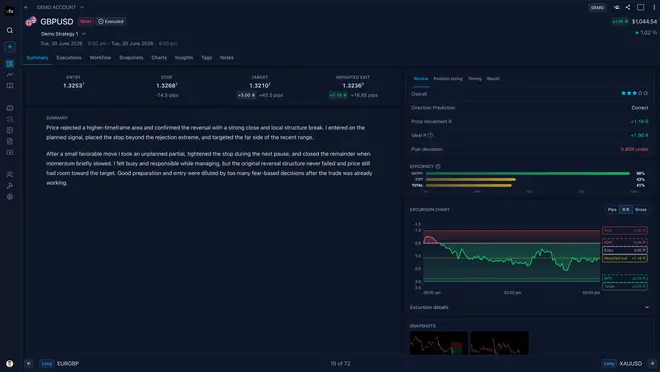
Task: Open the bottom circular sidebar icon above avatar
Action: 10,197
